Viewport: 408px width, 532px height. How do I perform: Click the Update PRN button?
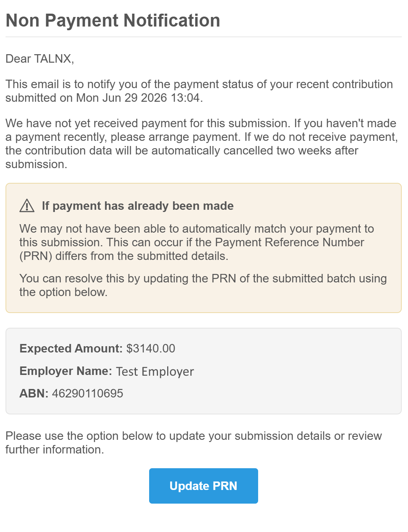[x=203, y=486]
